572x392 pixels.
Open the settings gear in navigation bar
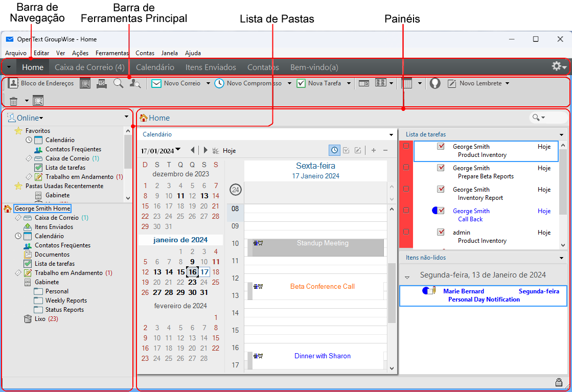(557, 67)
